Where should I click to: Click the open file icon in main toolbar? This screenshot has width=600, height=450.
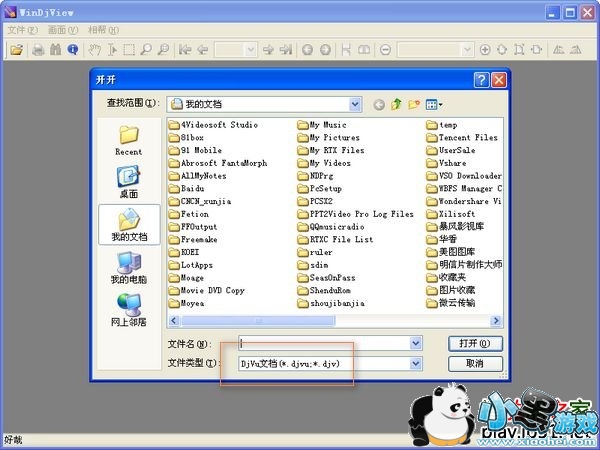[16, 49]
